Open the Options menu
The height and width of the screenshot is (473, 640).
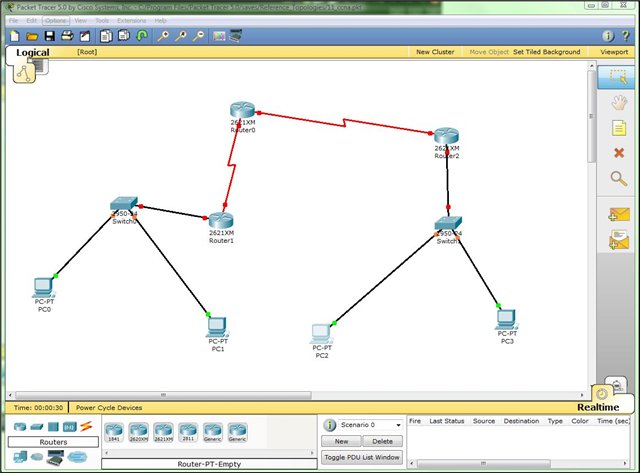pos(54,20)
